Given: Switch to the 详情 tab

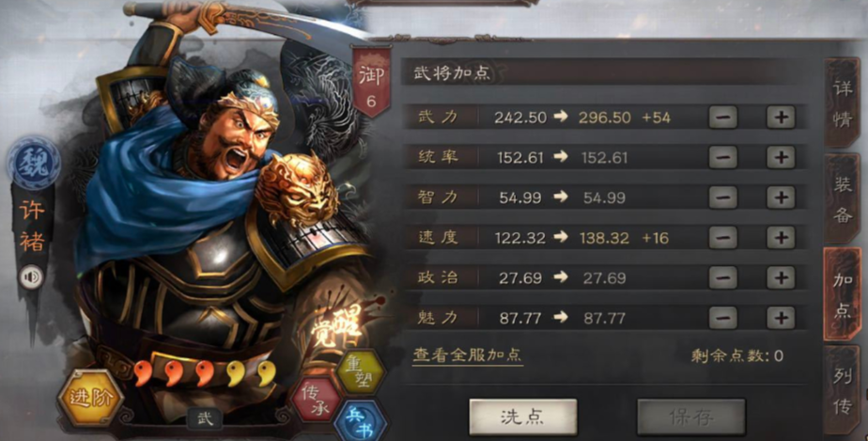Looking at the screenshot, I should [843, 103].
